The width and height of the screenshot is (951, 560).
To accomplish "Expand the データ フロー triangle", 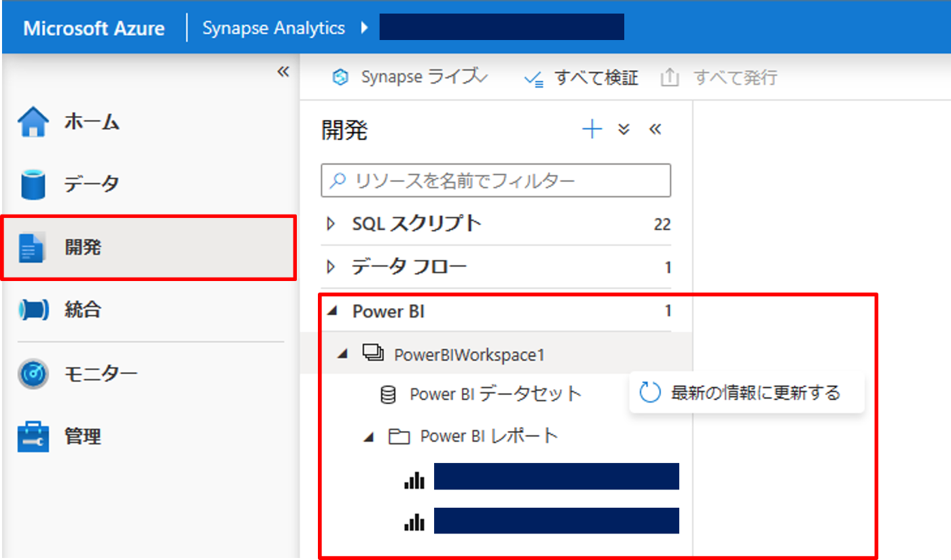I will point(331,267).
